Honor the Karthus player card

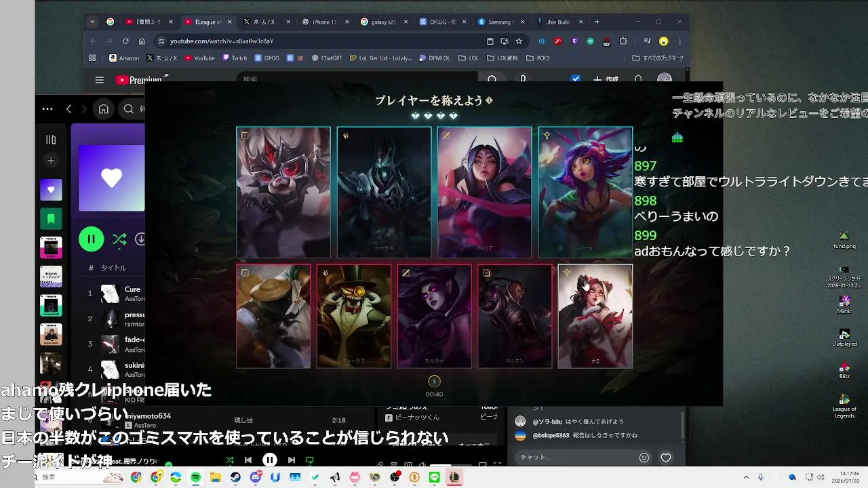384,192
